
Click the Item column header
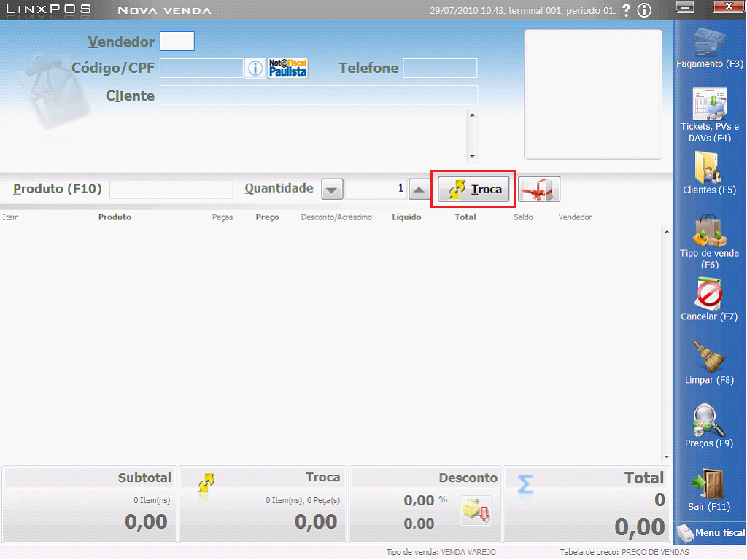[10, 217]
